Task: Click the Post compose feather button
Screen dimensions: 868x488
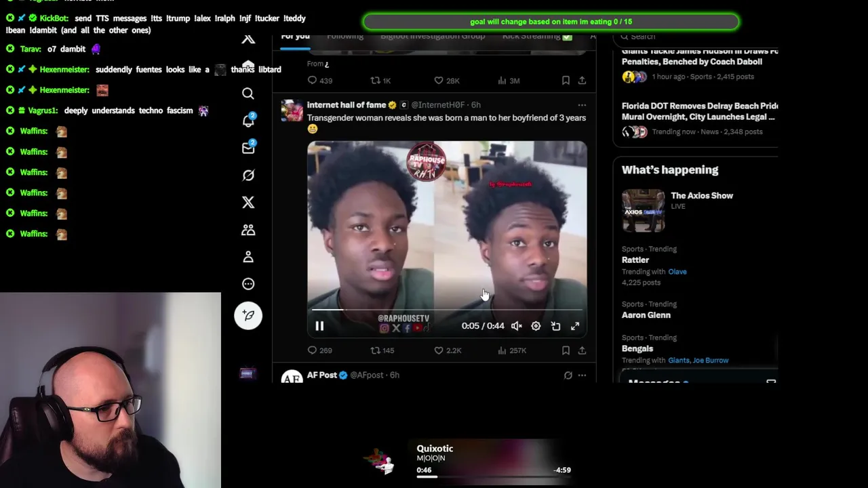Action: pyautogui.click(x=248, y=315)
